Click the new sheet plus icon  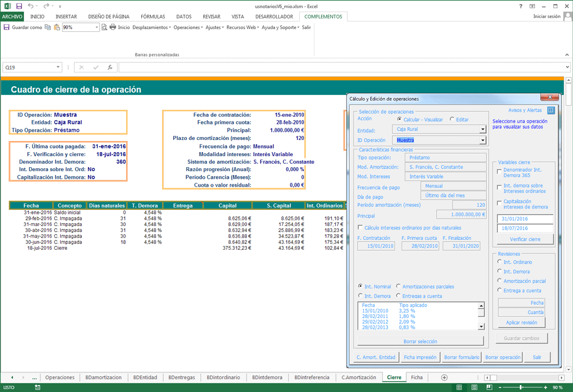pyautogui.click(x=444, y=378)
